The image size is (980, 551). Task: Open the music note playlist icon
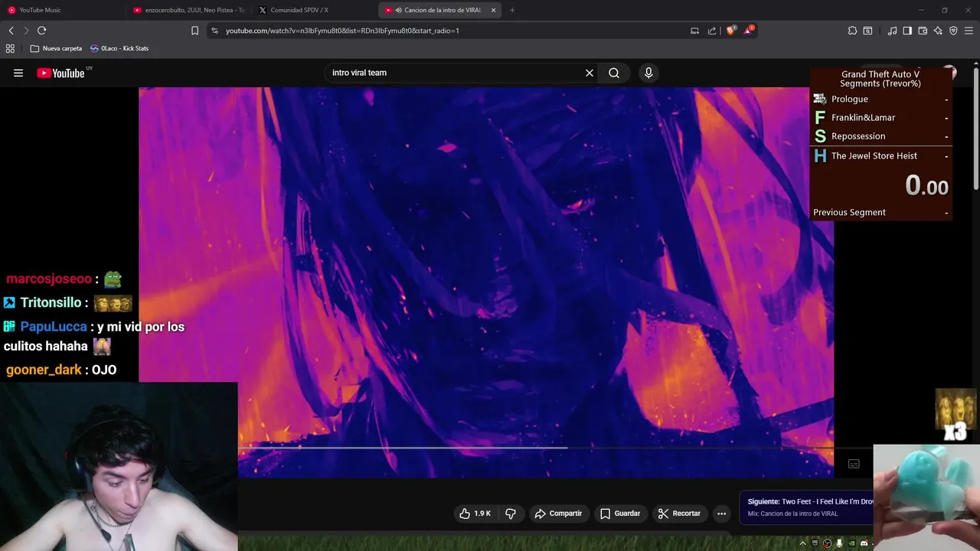[892, 31]
